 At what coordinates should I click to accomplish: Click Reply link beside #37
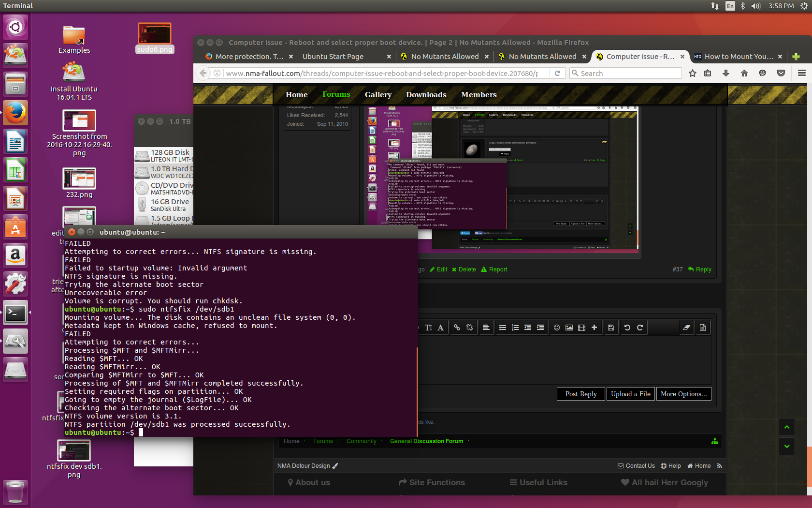click(699, 269)
